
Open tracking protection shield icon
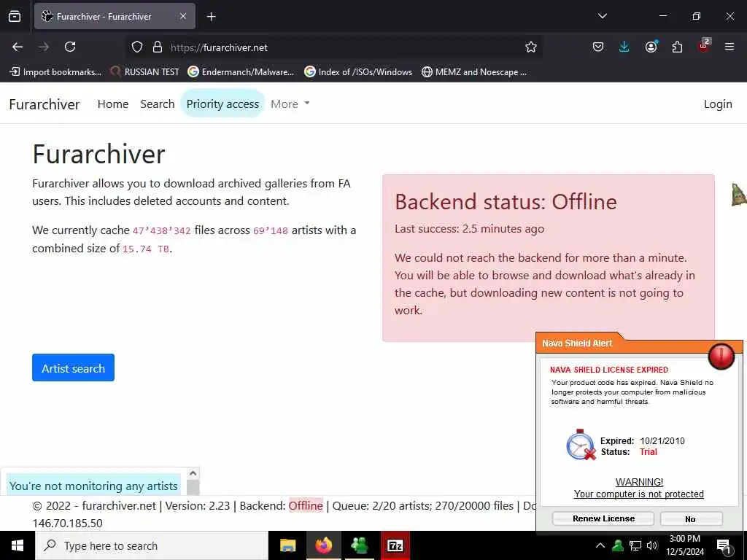(137, 47)
